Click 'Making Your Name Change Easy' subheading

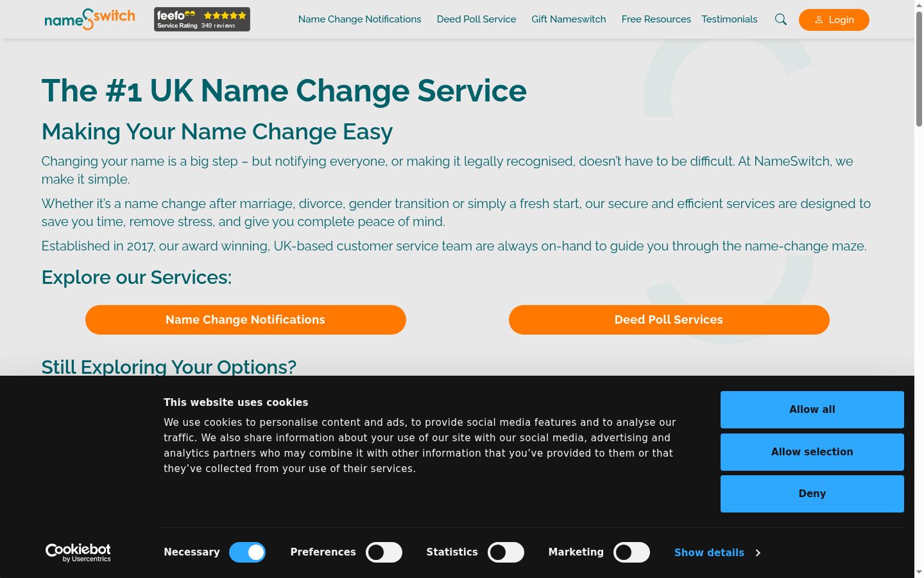coord(217,132)
